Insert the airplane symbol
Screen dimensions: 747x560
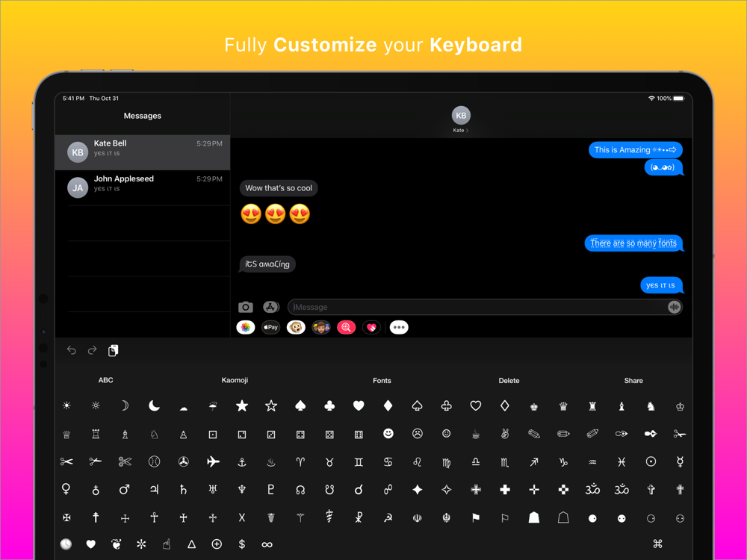coord(213,461)
